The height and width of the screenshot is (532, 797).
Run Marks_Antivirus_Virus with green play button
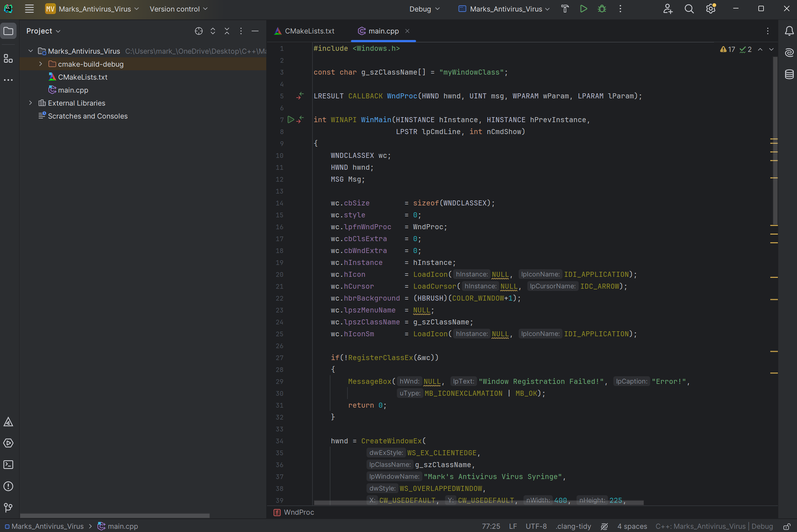583,9
